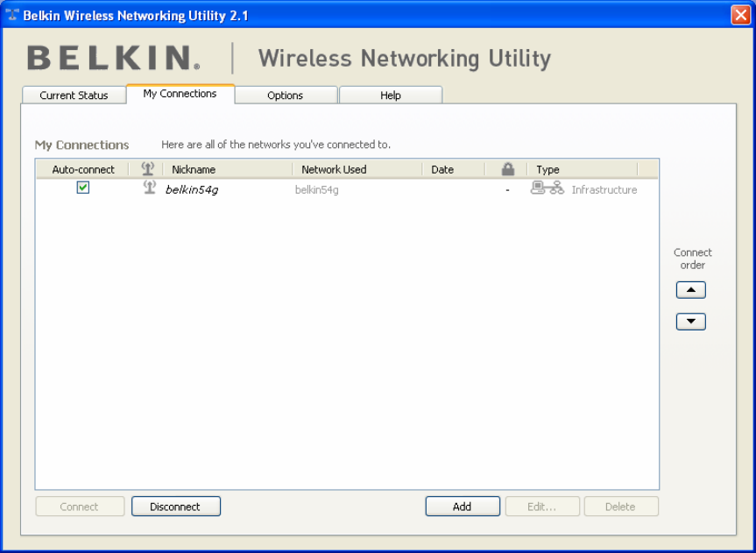This screenshot has width=756, height=553.
Task: Click the app icon in the title bar
Action: pyautogui.click(x=11, y=15)
